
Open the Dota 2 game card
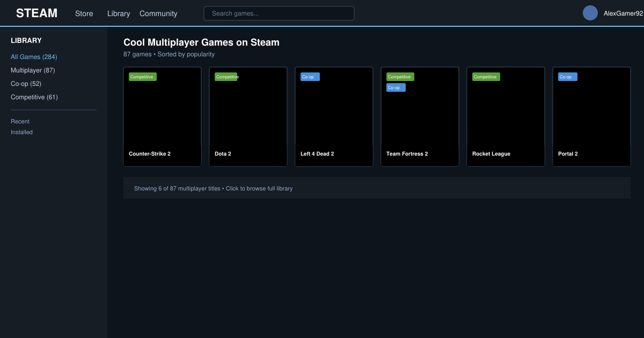(248, 116)
